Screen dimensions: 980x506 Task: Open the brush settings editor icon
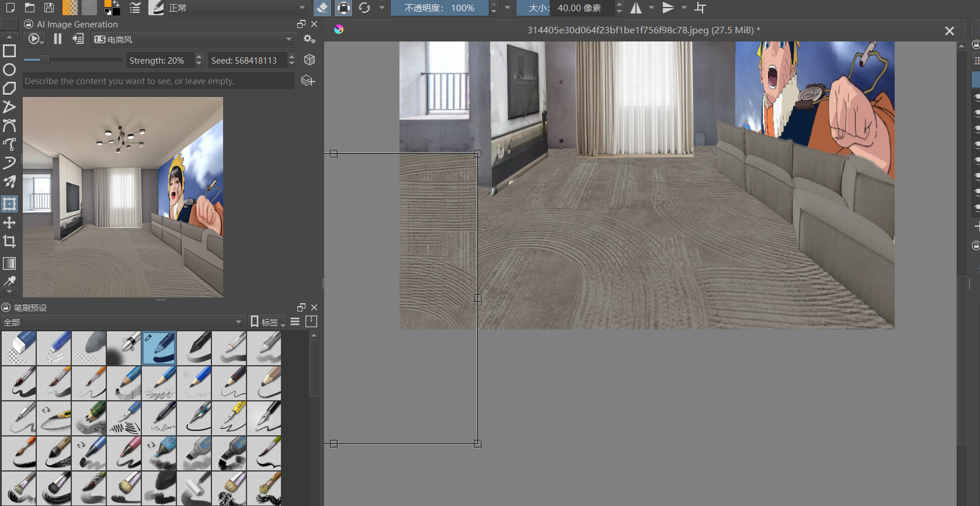pyautogui.click(x=135, y=8)
